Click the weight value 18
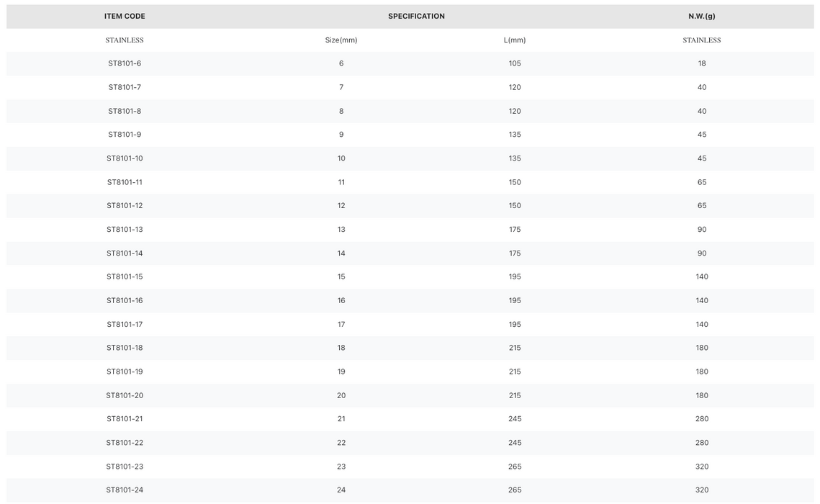The height and width of the screenshot is (504, 820). tap(702, 63)
